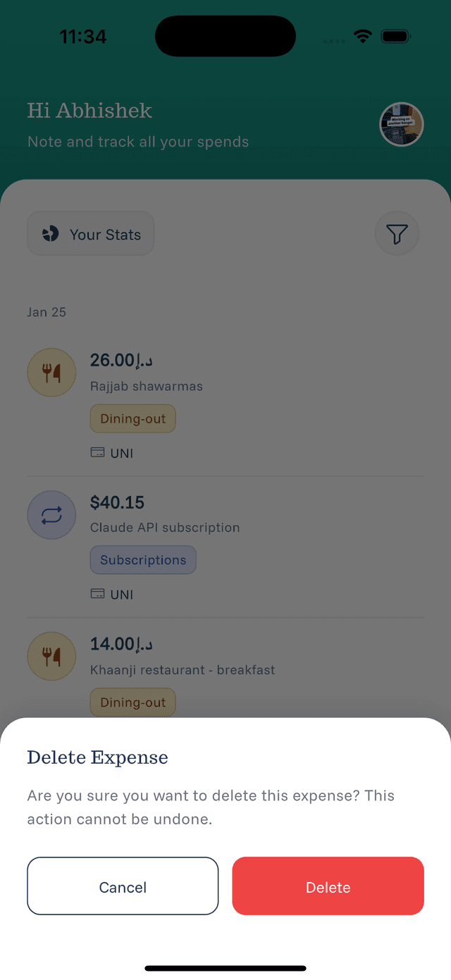Screen dimensions: 451x980
Task: Open the Your Stats pie chart icon
Action: click(51, 233)
